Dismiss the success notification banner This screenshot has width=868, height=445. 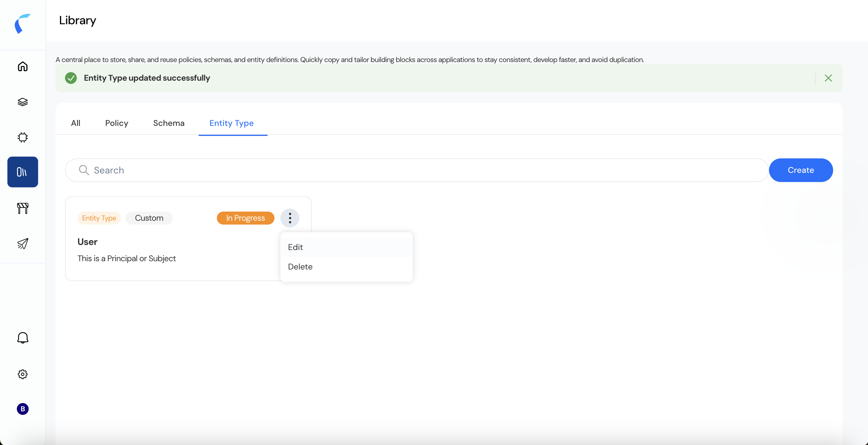828,78
